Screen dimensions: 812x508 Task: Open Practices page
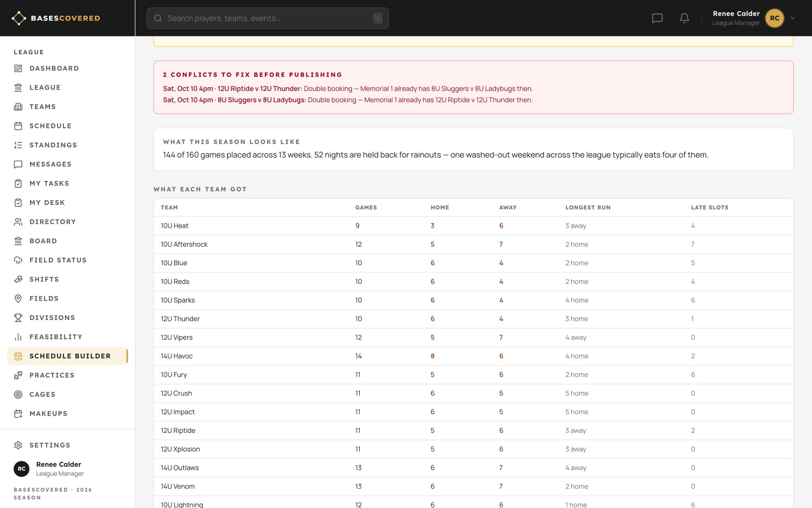67,375
